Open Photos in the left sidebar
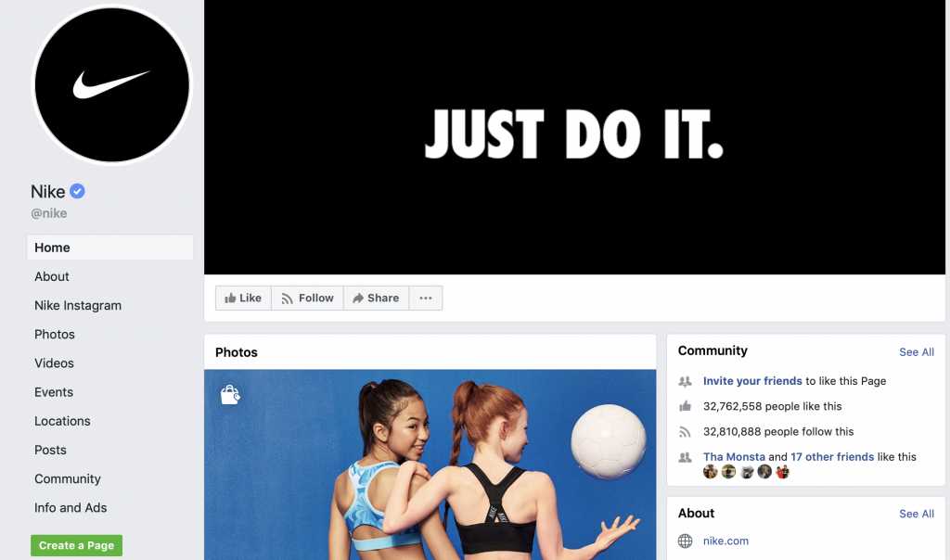The image size is (950, 560). [55, 334]
